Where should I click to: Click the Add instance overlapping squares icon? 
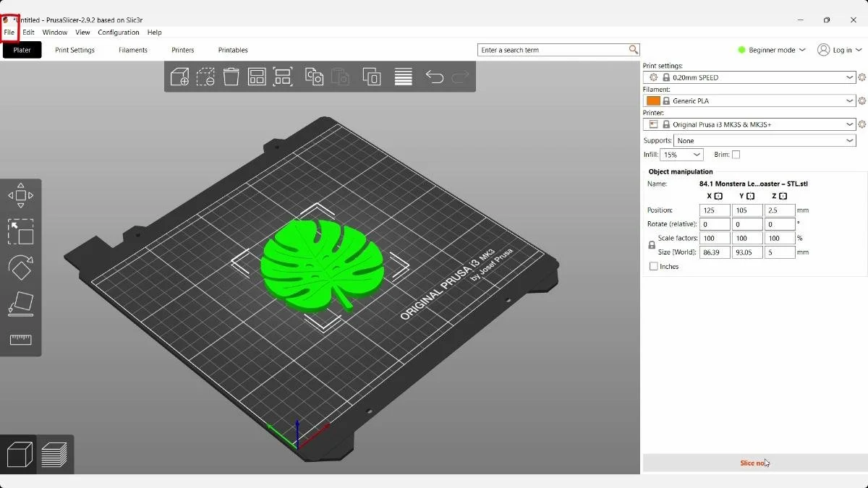(x=372, y=77)
